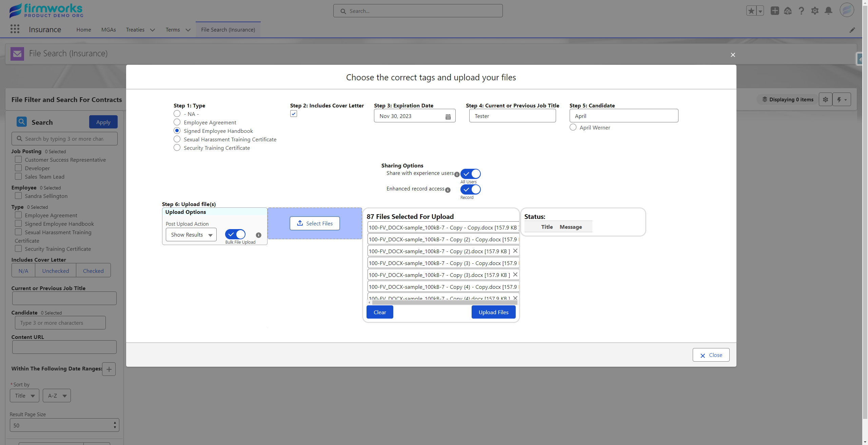Expand the Terms menu chevron
Viewport: 868px width, 445px height.
pyautogui.click(x=188, y=30)
